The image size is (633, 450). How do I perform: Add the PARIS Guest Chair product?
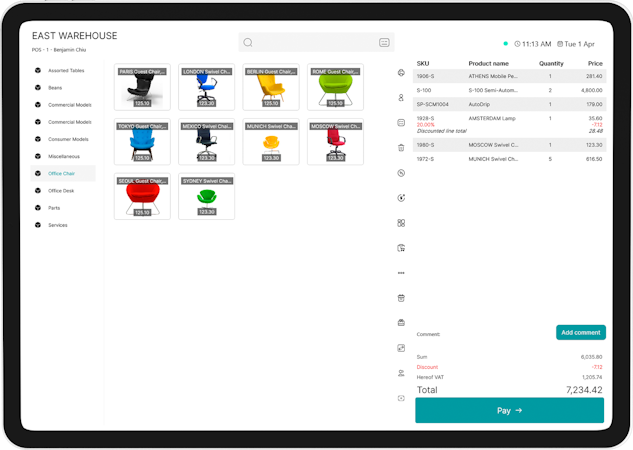[x=142, y=87]
